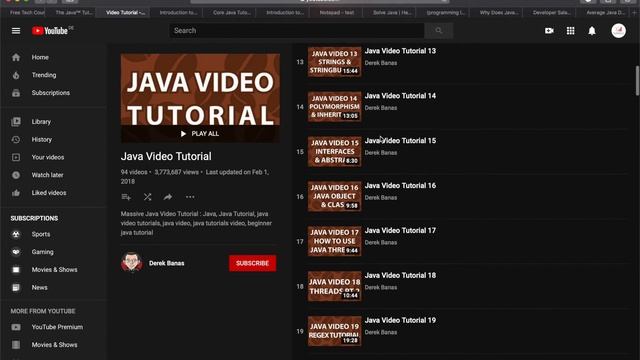Share the playlist
This screenshot has height=360, width=640.
168,197
